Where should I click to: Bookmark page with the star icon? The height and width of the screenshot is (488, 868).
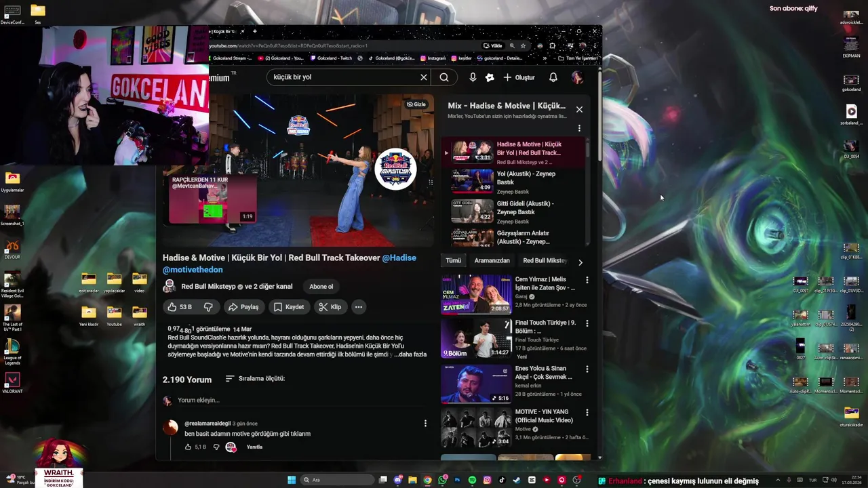[x=523, y=46]
